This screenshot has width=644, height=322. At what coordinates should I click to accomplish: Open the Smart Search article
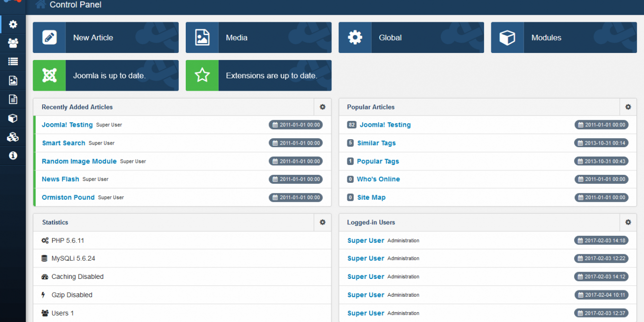[x=63, y=143]
